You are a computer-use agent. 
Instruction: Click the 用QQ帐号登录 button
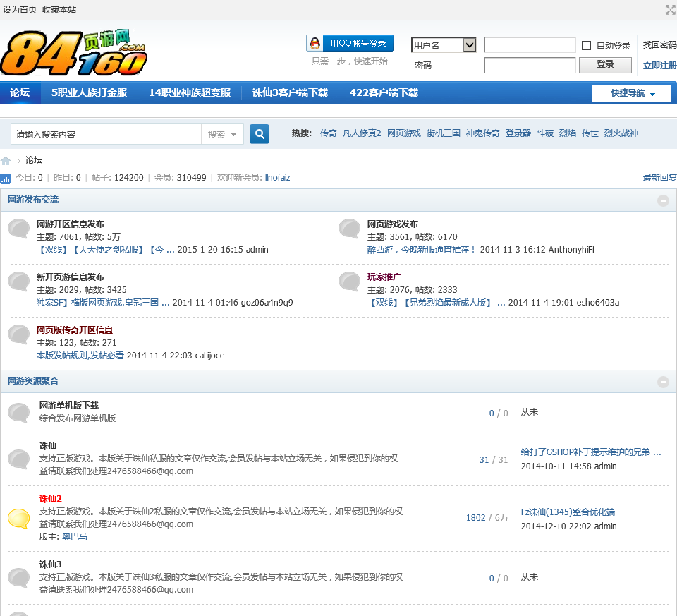pyautogui.click(x=350, y=43)
